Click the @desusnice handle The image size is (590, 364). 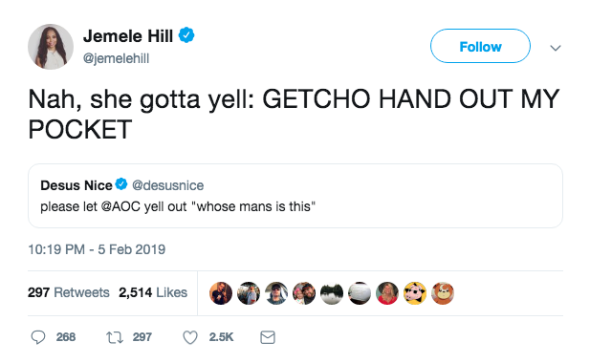pyautogui.click(x=167, y=185)
